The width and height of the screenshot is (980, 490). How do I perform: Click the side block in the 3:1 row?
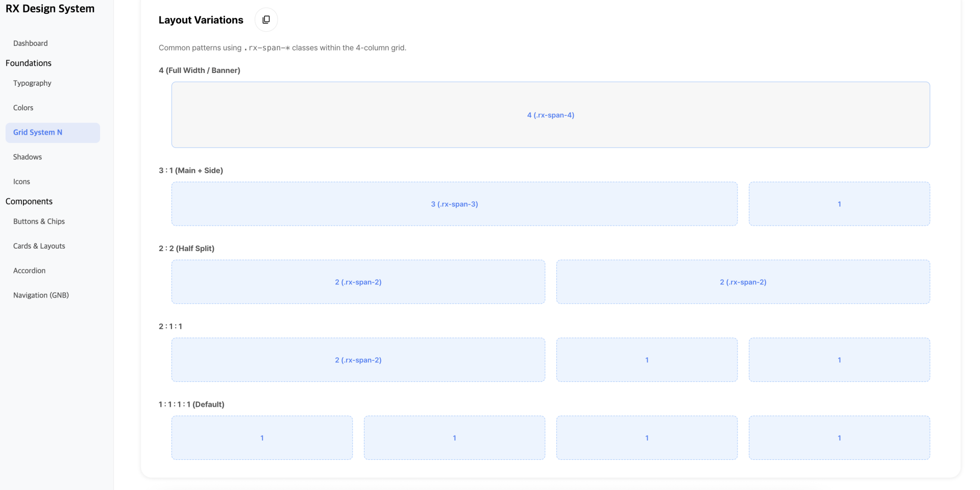click(x=839, y=204)
